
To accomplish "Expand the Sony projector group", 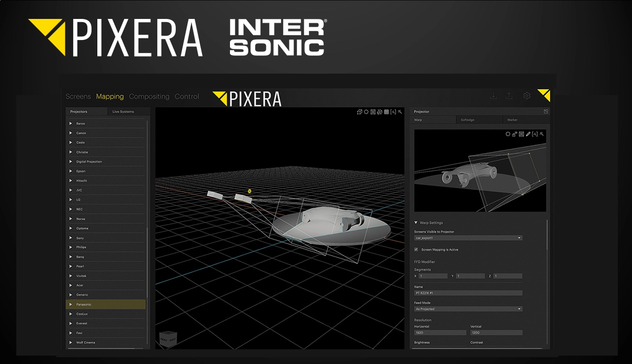I will pos(71,238).
